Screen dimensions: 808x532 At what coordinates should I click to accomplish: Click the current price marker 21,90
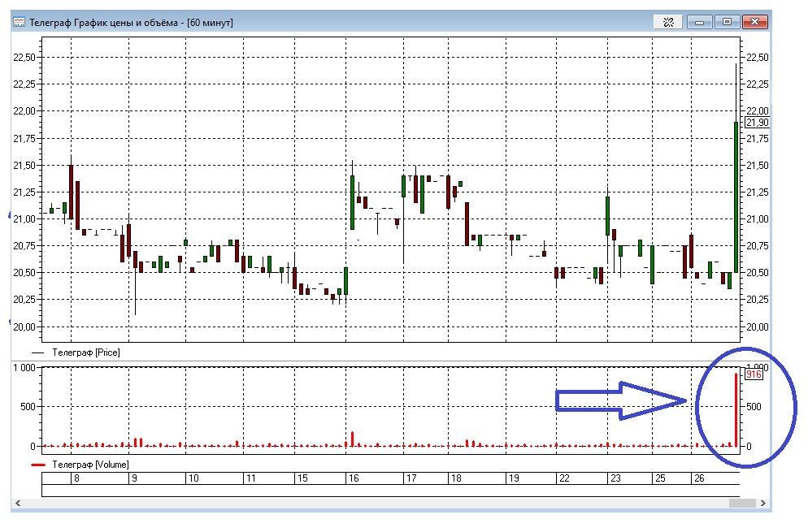click(757, 123)
